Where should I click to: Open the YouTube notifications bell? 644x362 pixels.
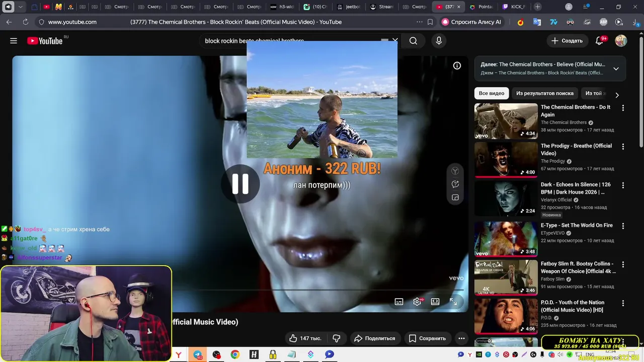[599, 41]
